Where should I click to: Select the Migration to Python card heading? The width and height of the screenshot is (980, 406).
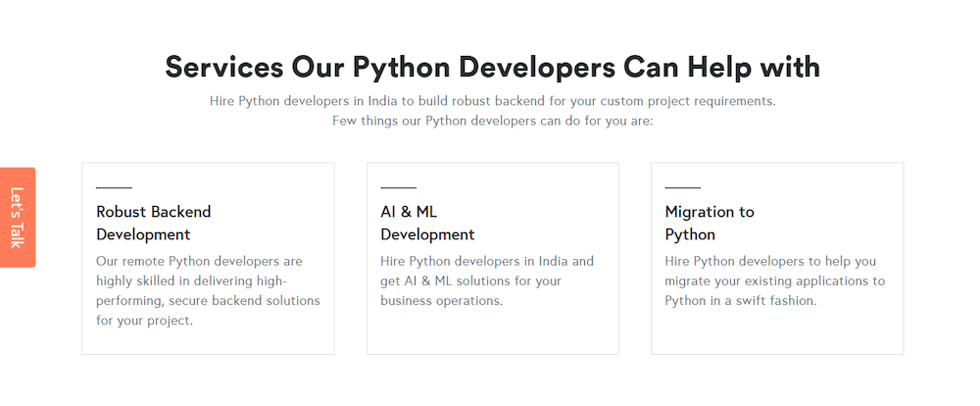pos(710,224)
